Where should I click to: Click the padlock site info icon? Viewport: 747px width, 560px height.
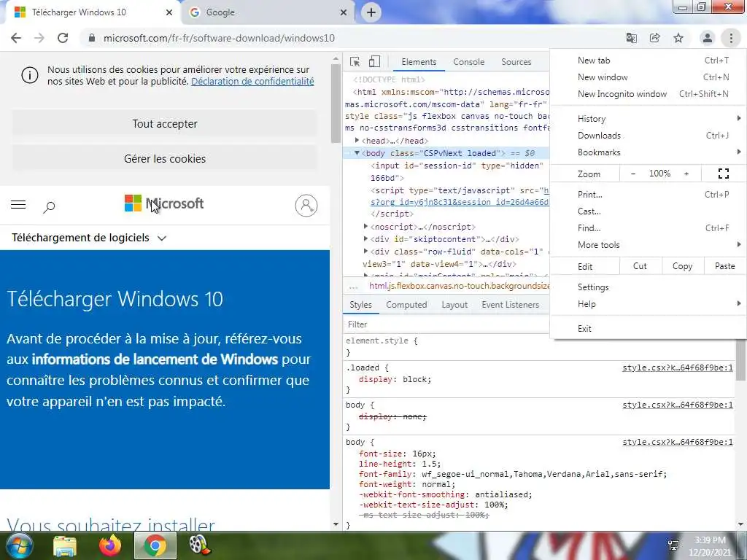point(92,38)
